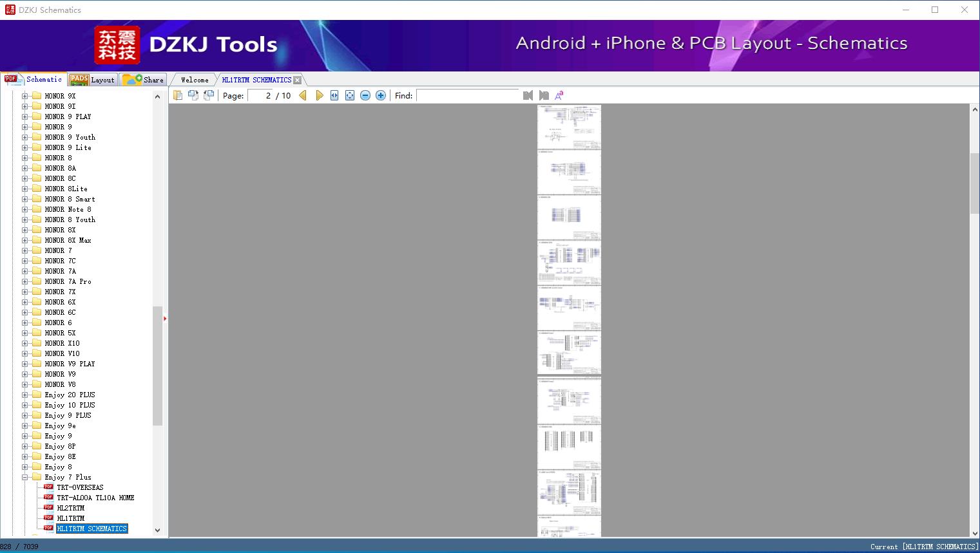Screen dimensions: 980x553
Task: Close the HL1TRTM SCHEMATICS tab
Action: point(298,80)
